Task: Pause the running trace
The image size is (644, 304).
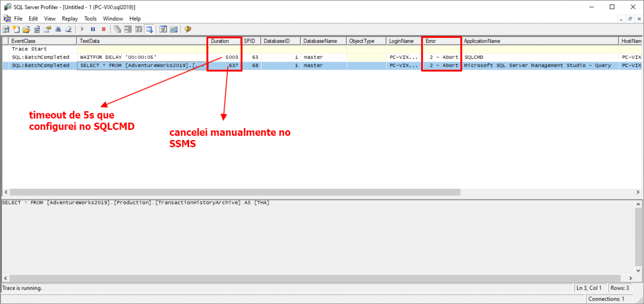Action: (93, 29)
